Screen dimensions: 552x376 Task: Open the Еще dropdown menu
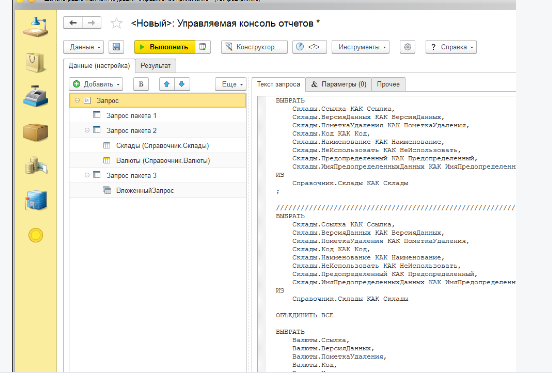point(231,84)
